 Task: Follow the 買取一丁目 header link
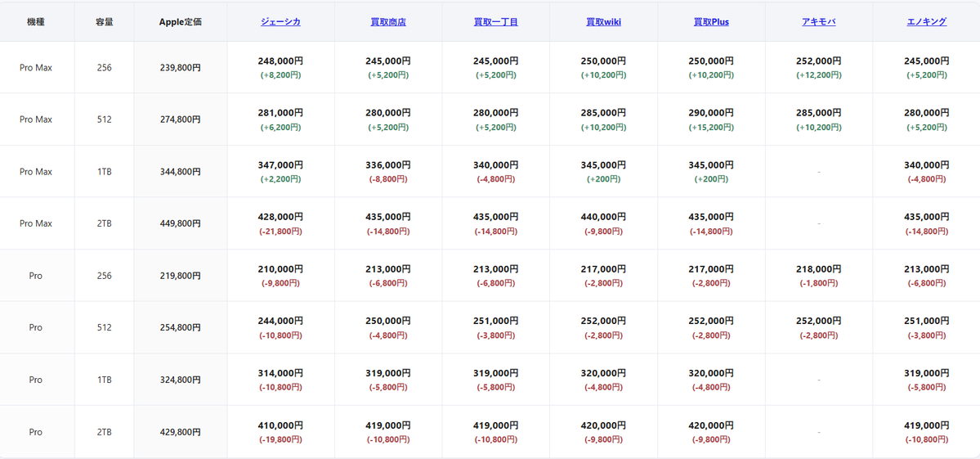(x=495, y=22)
